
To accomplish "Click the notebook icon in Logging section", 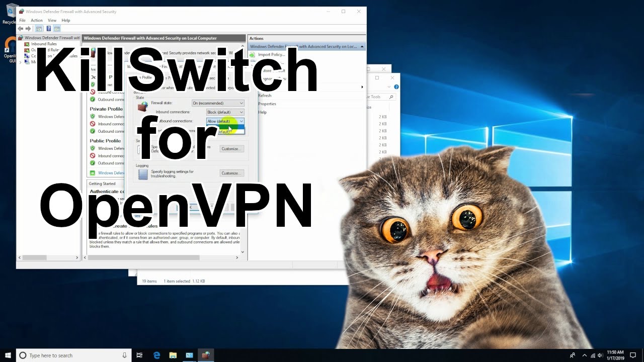I will [143, 174].
